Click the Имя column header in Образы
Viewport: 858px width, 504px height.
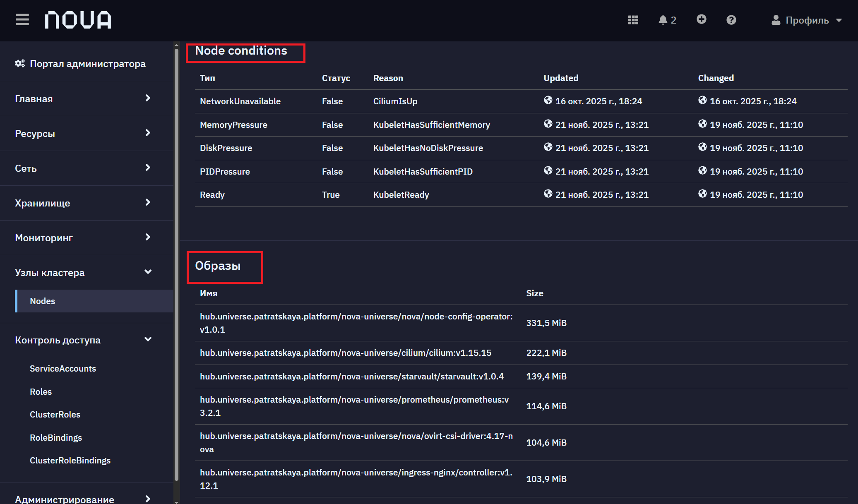pos(209,293)
